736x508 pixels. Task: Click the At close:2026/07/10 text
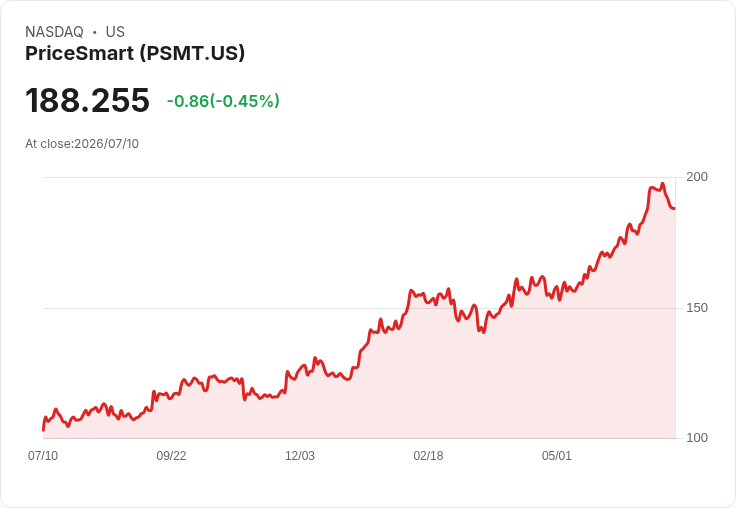(x=82, y=144)
